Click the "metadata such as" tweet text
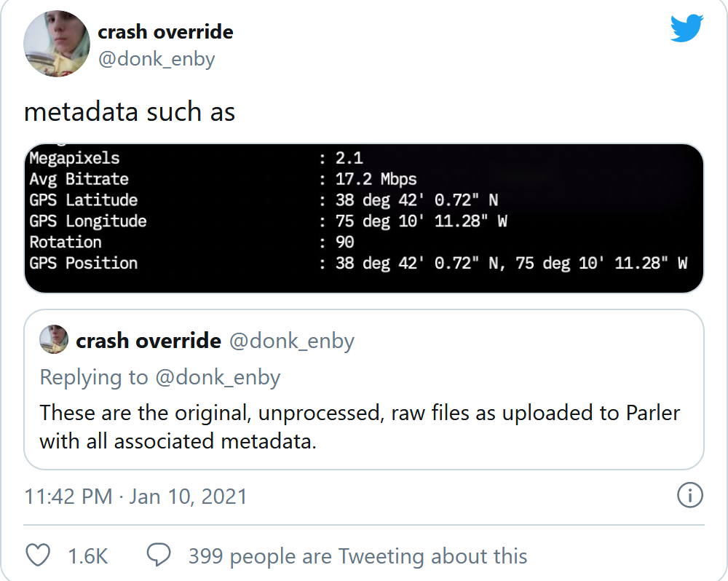Screen dimensions: 728x581 [130, 111]
